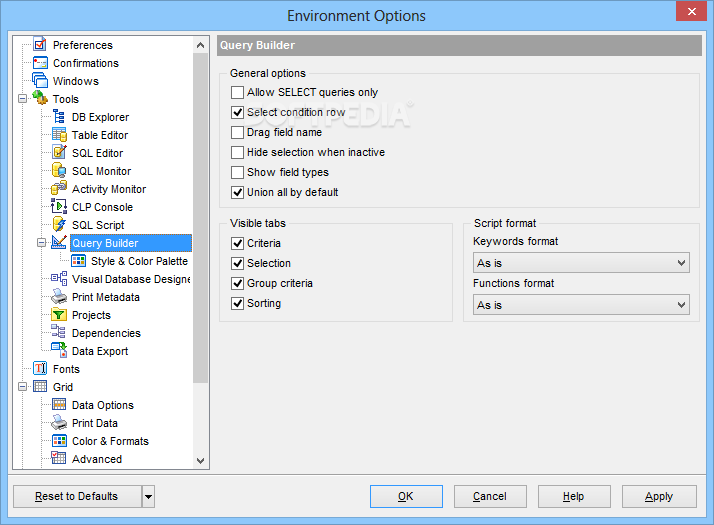This screenshot has width=714, height=525.
Task: Click the SQL Script lightning icon
Action: pyautogui.click(x=59, y=224)
